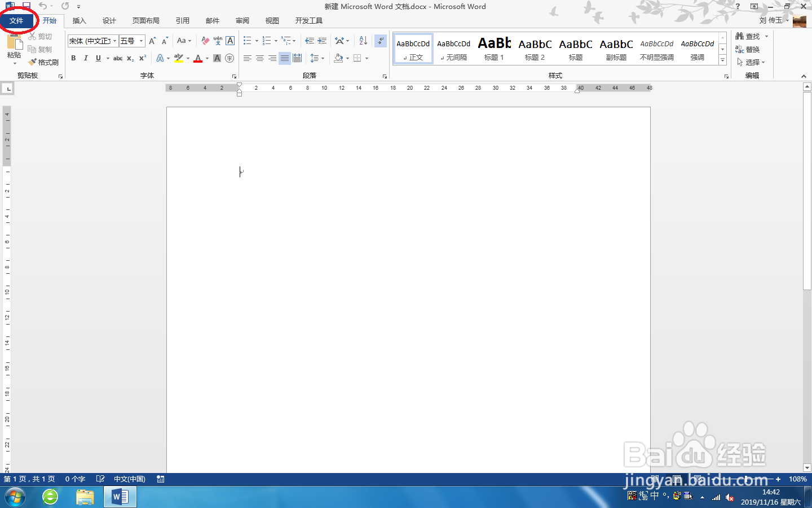Viewport: 812px width, 508px height.
Task: Open the font dialog launcher
Action: pyautogui.click(x=234, y=76)
